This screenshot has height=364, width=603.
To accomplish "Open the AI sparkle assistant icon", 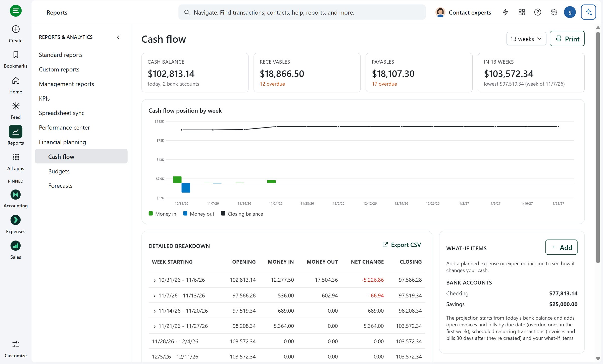I will pyautogui.click(x=588, y=12).
